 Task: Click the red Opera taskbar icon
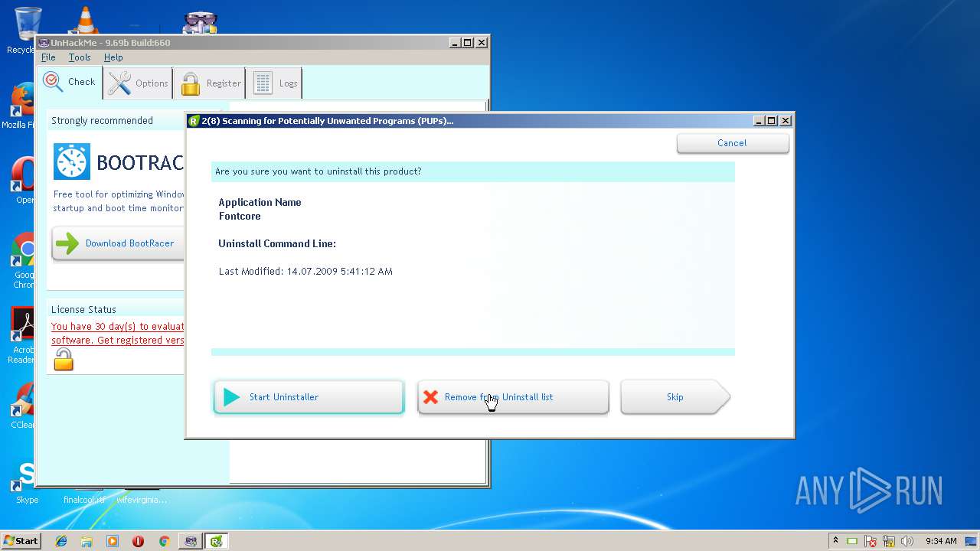pos(138,541)
